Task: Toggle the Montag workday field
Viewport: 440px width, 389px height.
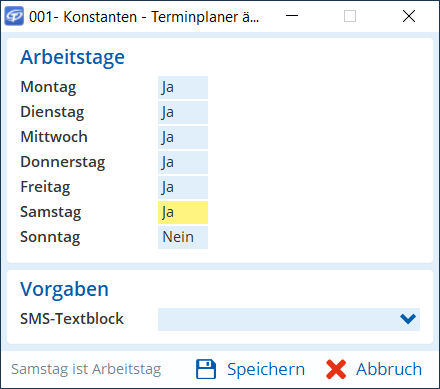Action: click(x=183, y=87)
